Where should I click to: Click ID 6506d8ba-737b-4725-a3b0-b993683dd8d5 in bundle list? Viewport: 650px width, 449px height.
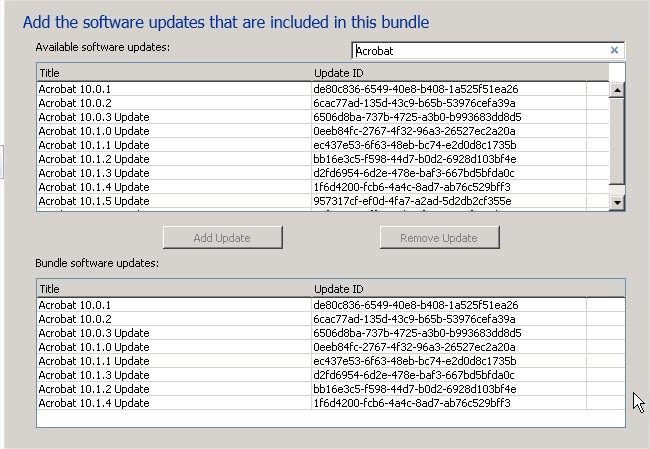(x=417, y=333)
